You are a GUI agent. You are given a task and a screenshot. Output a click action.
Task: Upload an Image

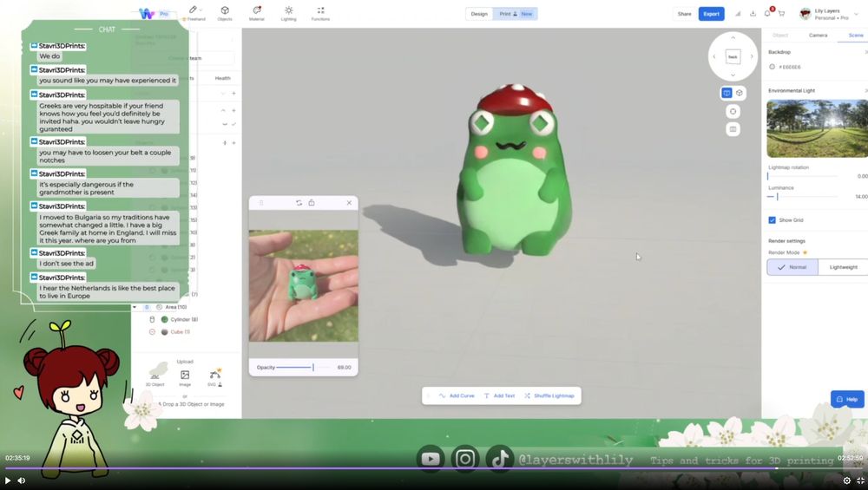coord(185,377)
